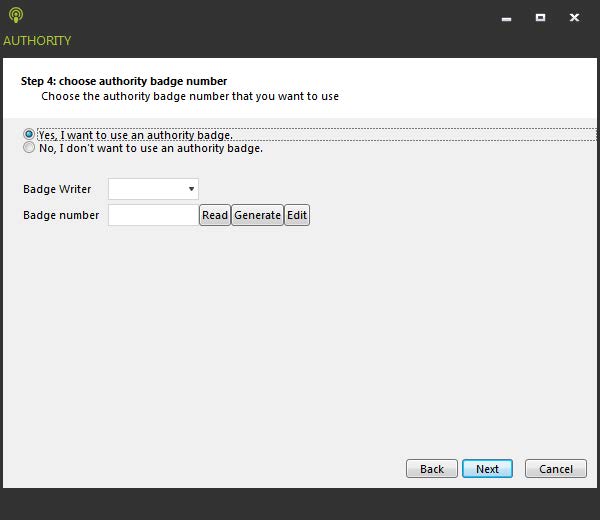
Task: Open the Badge Writer combo box
Action: click(148, 189)
